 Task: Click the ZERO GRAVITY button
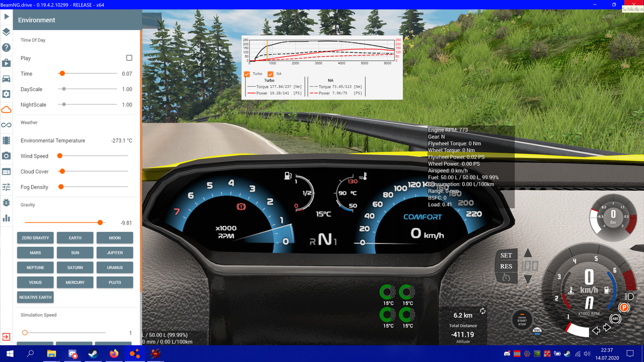click(35, 238)
